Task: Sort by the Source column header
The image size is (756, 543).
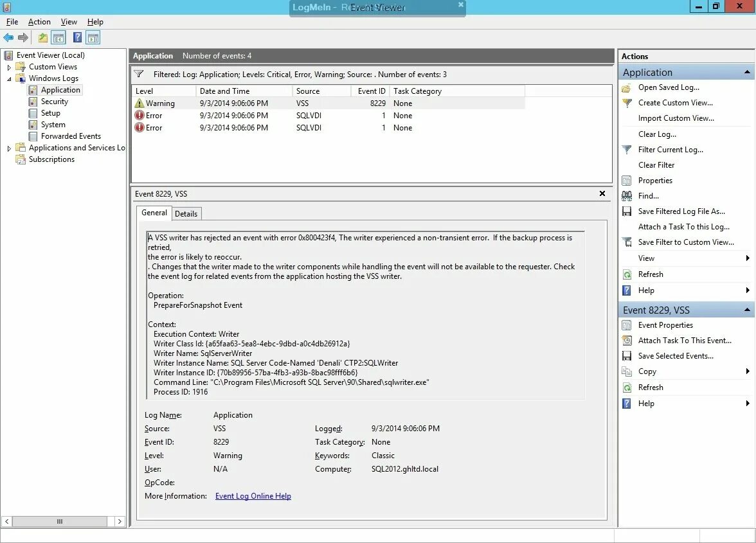Action: tap(321, 91)
